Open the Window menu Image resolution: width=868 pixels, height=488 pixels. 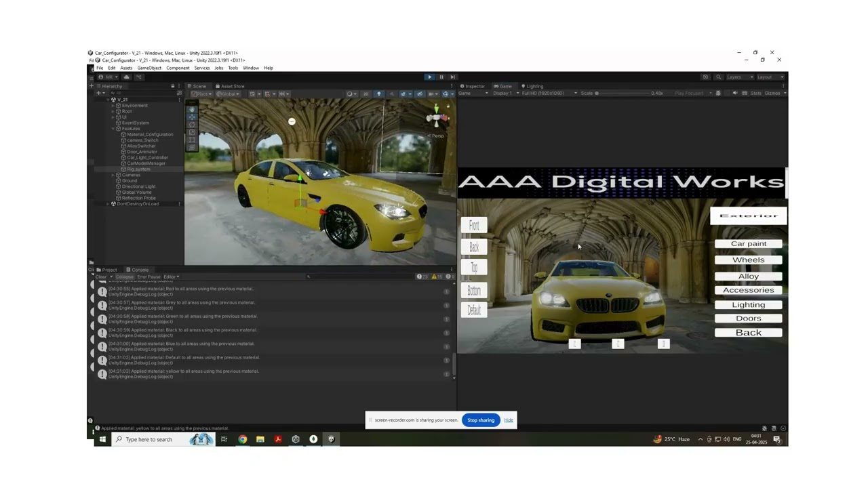(251, 68)
